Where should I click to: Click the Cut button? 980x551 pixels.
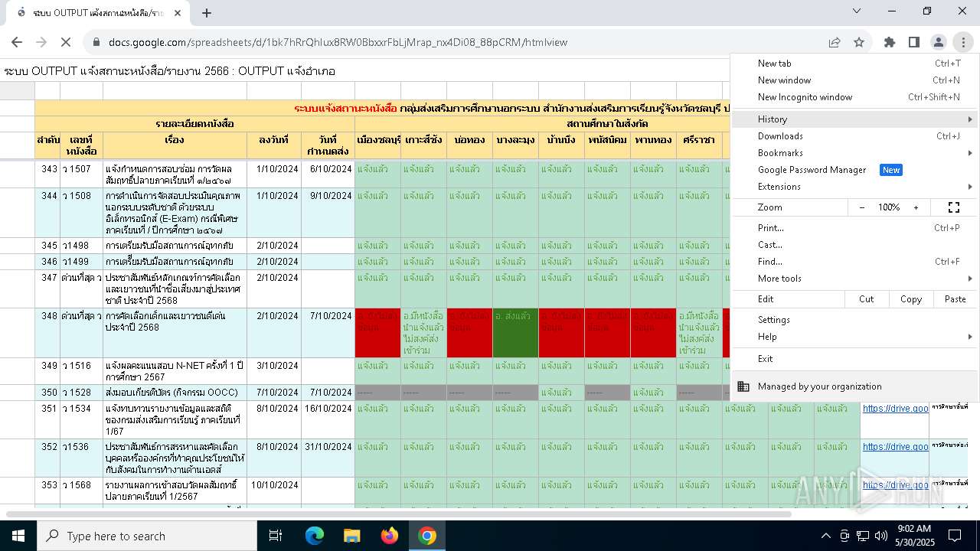point(866,299)
